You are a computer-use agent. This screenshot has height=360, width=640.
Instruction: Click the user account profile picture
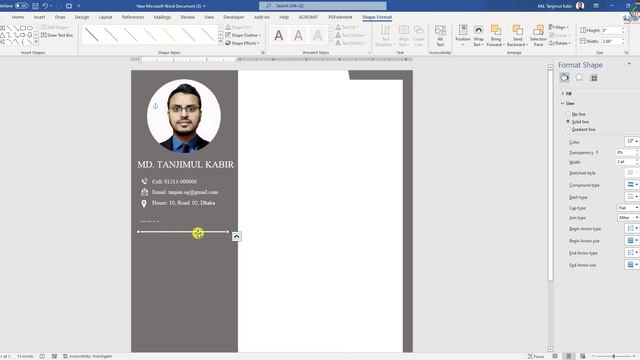(x=580, y=6)
